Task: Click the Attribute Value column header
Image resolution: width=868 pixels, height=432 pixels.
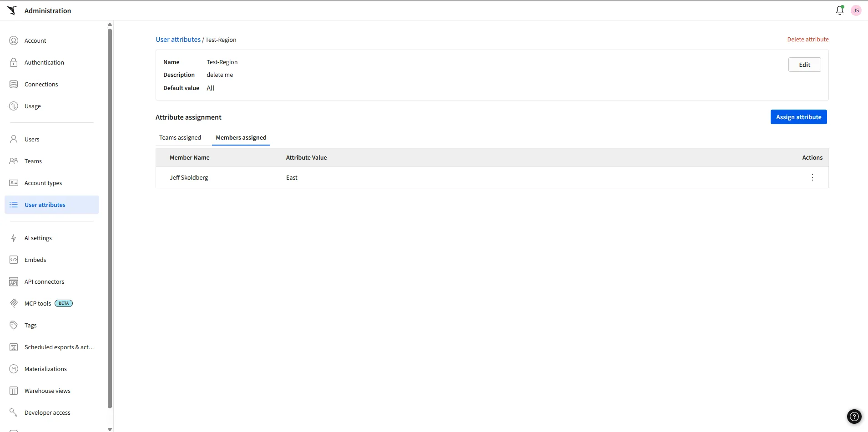Action: (306, 157)
